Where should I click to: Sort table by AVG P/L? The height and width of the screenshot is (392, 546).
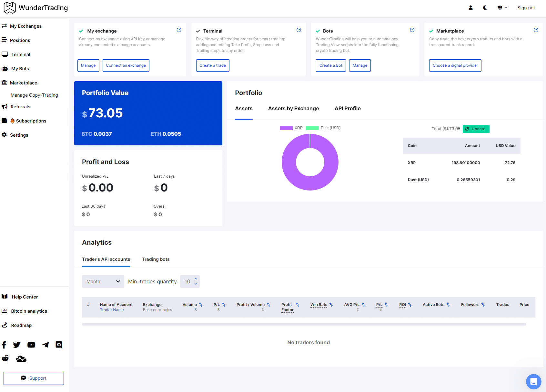point(363,305)
